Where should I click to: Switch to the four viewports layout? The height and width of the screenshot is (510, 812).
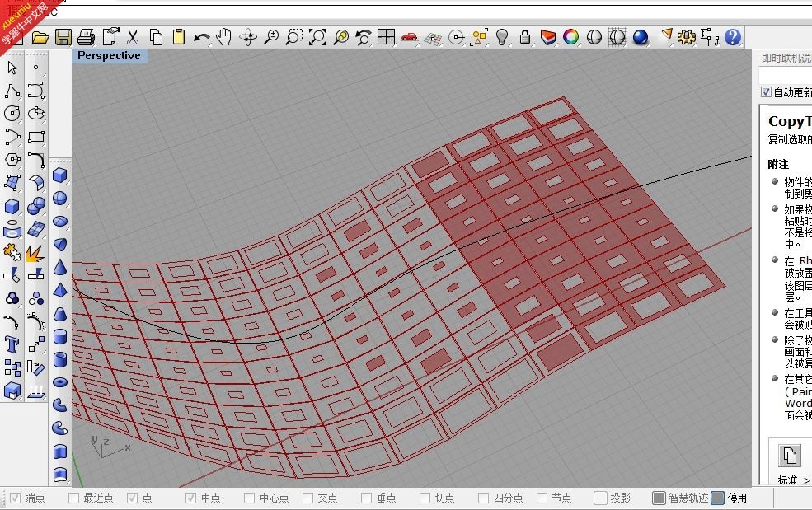387,37
